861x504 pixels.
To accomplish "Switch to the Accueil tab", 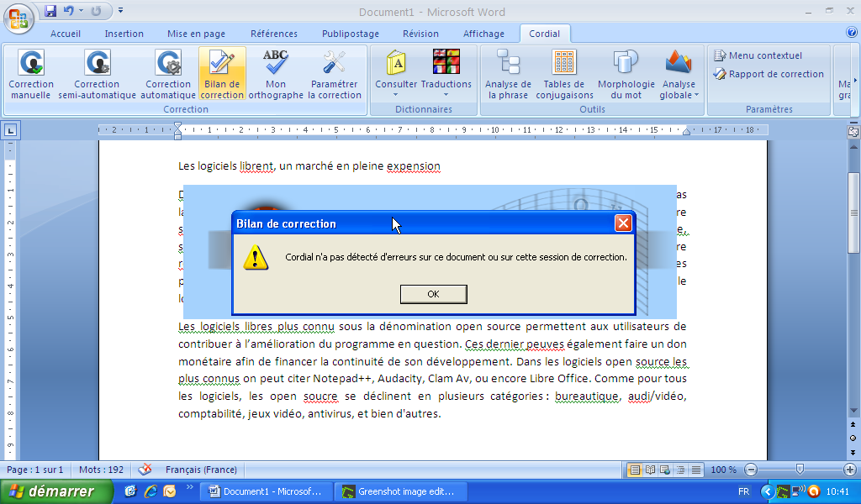I will pos(66,34).
